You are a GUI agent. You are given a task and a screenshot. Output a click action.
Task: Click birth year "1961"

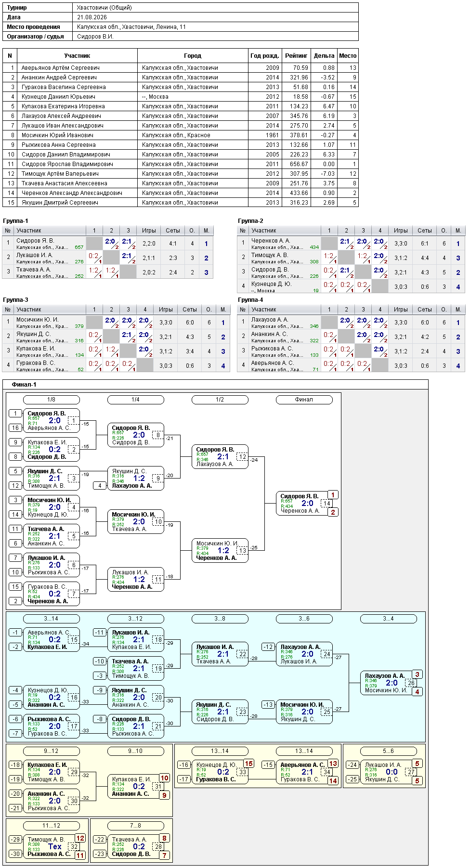(x=273, y=135)
